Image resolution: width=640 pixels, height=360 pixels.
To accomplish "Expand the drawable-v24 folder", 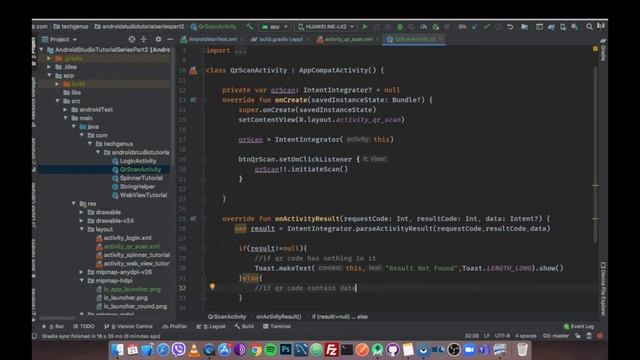I will coord(82,220).
